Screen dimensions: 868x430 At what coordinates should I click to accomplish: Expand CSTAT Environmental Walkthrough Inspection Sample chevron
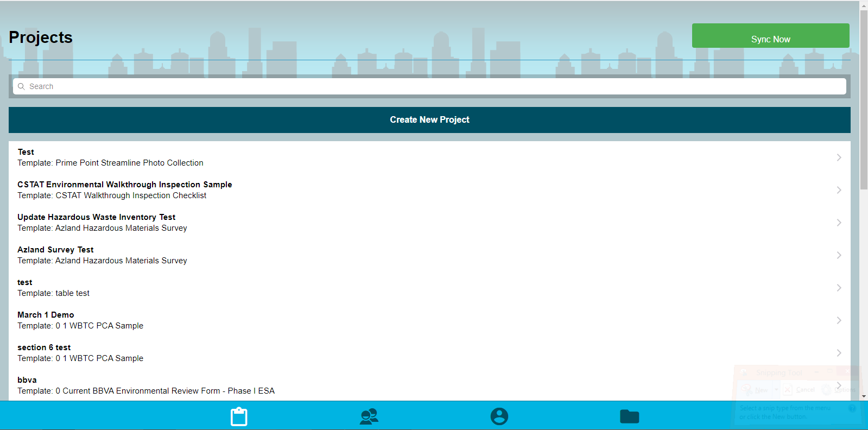pyautogui.click(x=839, y=190)
